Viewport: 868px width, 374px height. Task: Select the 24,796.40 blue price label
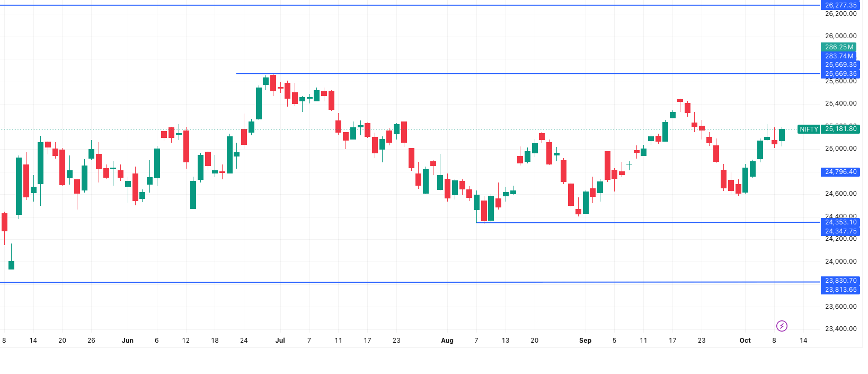(840, 172)
